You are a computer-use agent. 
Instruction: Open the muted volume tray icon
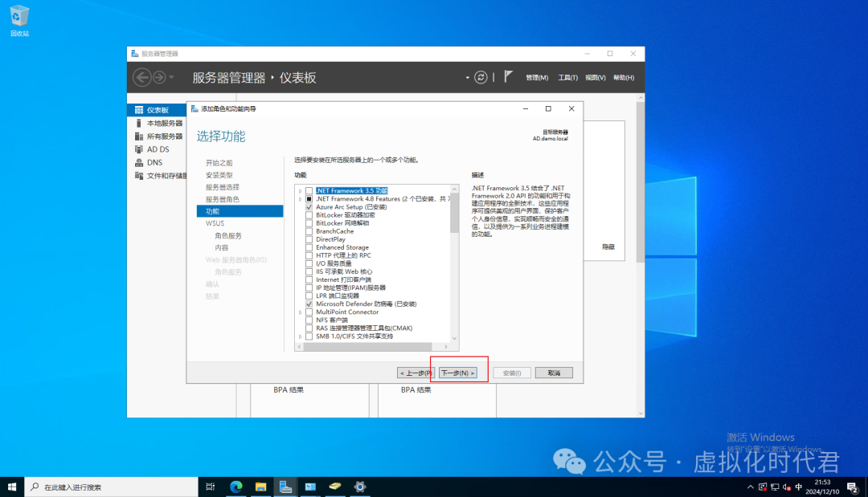(787, 487)
